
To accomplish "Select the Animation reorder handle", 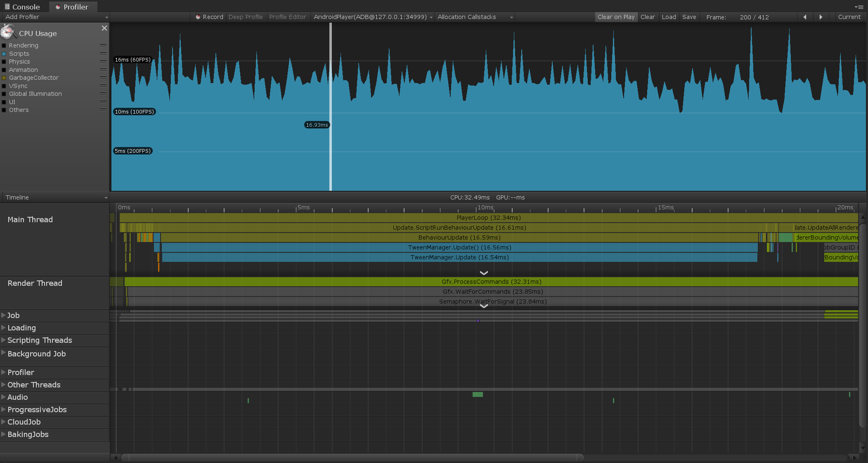I will [x=103, y=70].
